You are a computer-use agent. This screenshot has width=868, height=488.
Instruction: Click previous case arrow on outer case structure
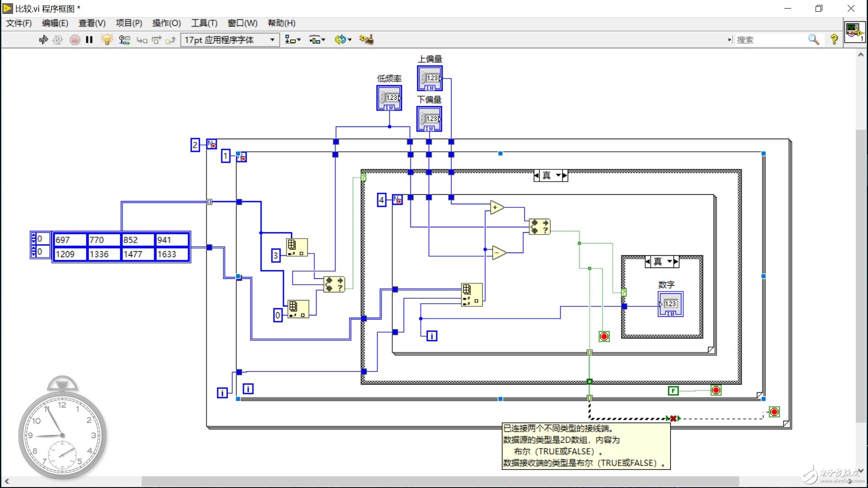(537, 176)
